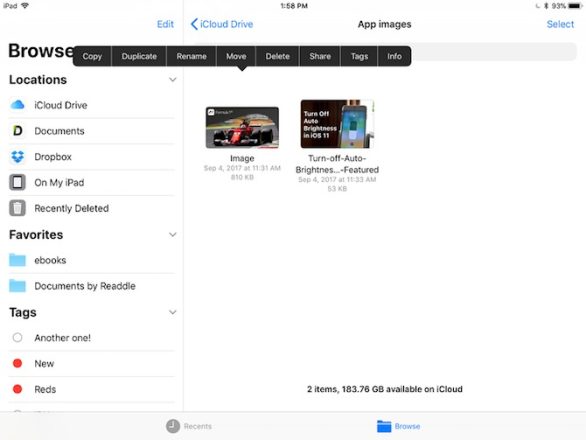Open Recently Deleted trash icon
Screen dimensions: 586x440
(x=18, y=208)
